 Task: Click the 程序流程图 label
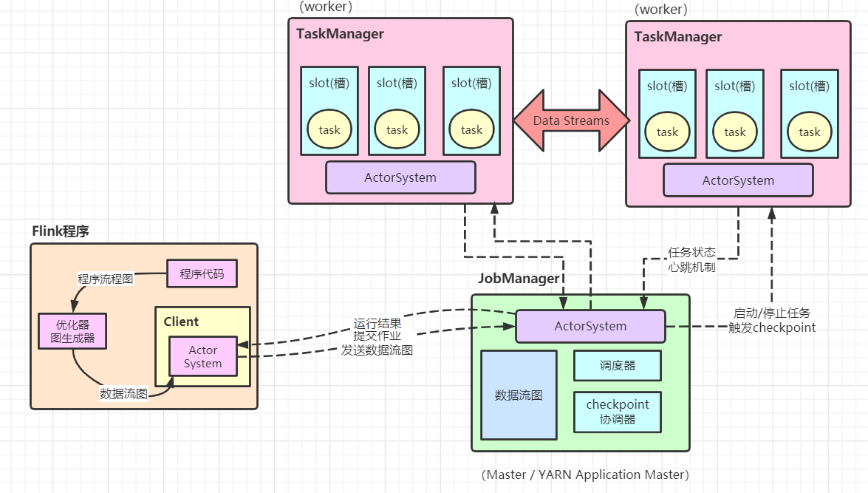click(106, 279)
